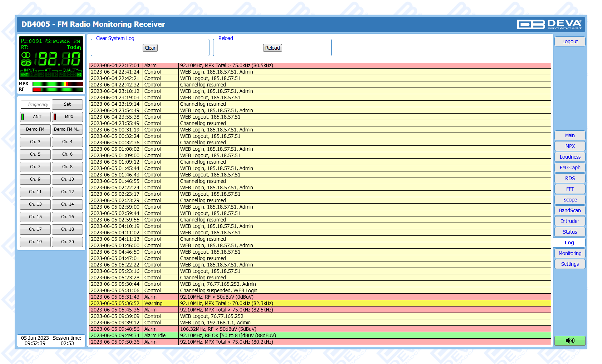The image size is (602, 364).
Task: Select preset Ch. 10
Action: pos(67,179)
